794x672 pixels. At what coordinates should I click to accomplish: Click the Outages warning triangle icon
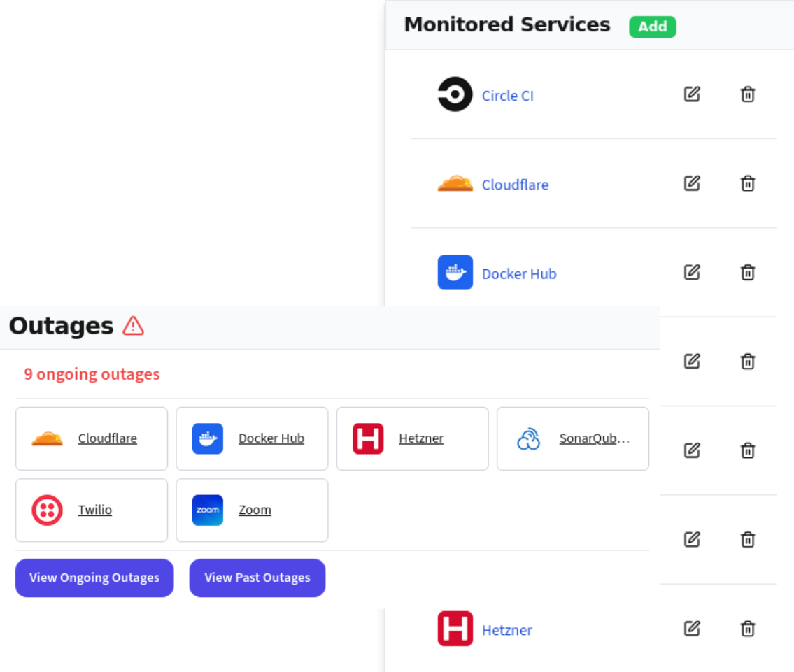click(x=133, y=326)
